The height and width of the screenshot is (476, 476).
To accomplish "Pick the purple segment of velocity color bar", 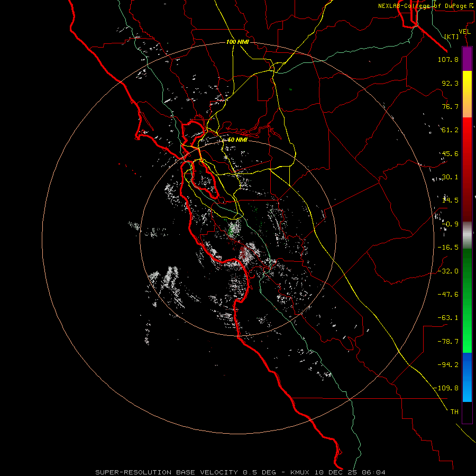I will point(467,59).
